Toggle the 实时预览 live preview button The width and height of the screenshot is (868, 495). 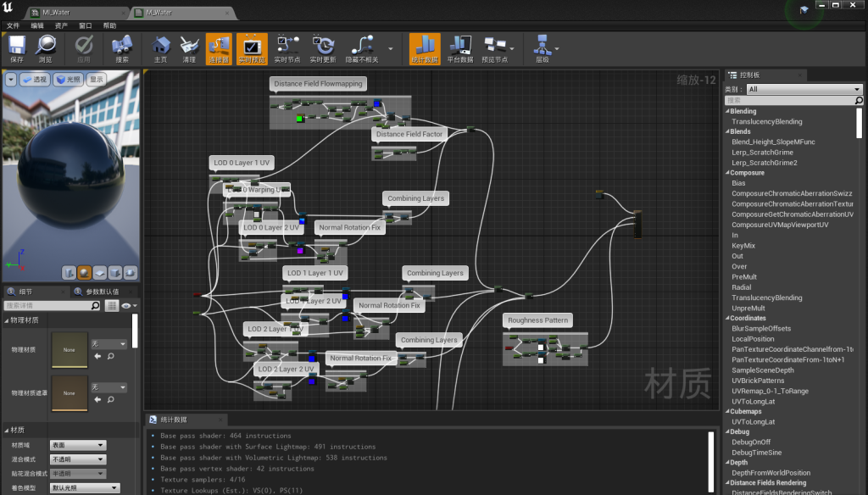tap(252, 48)
